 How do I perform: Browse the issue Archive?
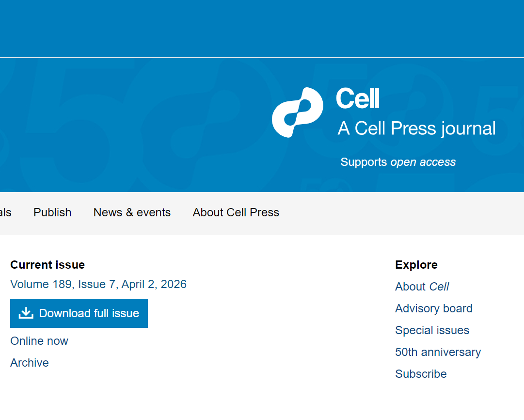point(29,363)
